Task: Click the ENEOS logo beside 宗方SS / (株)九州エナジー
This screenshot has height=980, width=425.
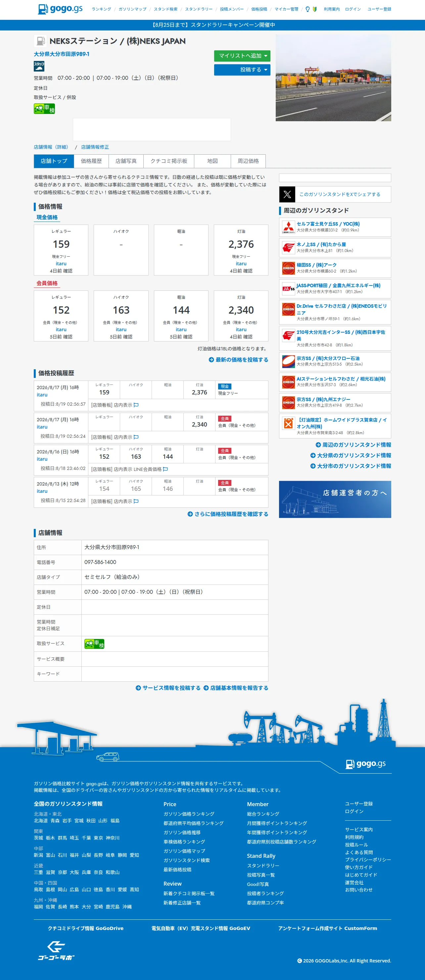Action: coord(289,403)
